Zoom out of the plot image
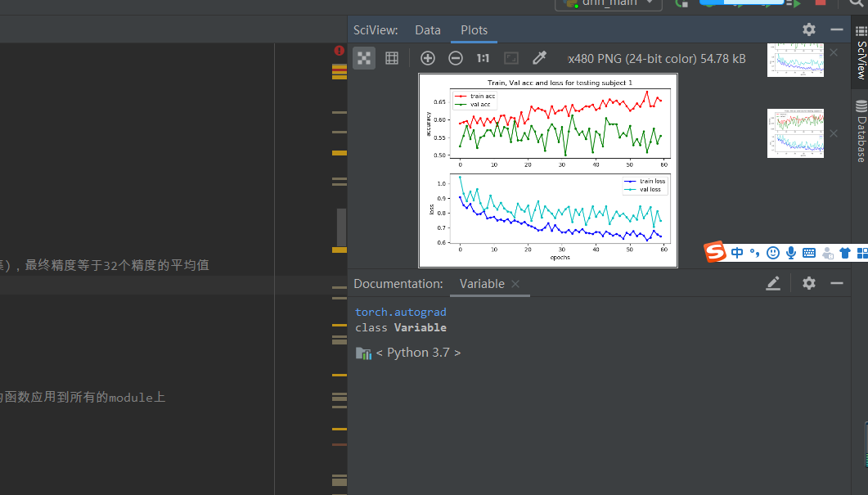The width and height of the screenshot is (868, 495). 455,57
